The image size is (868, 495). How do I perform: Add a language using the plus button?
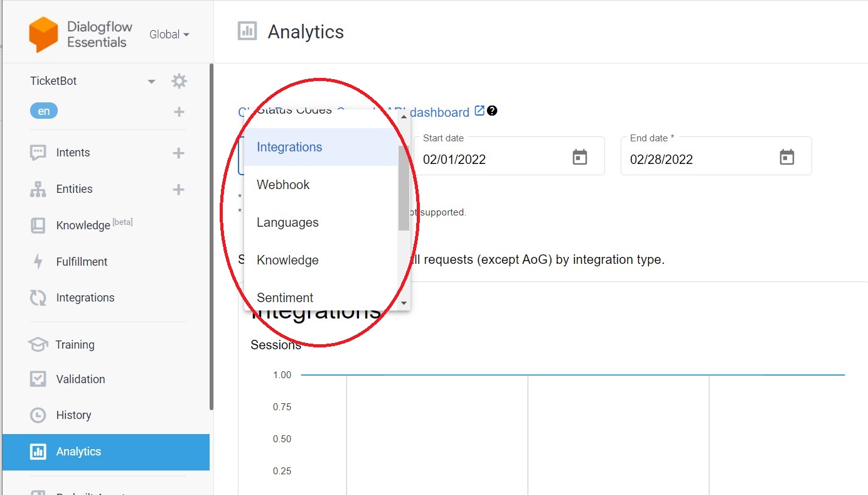[178, 111]
